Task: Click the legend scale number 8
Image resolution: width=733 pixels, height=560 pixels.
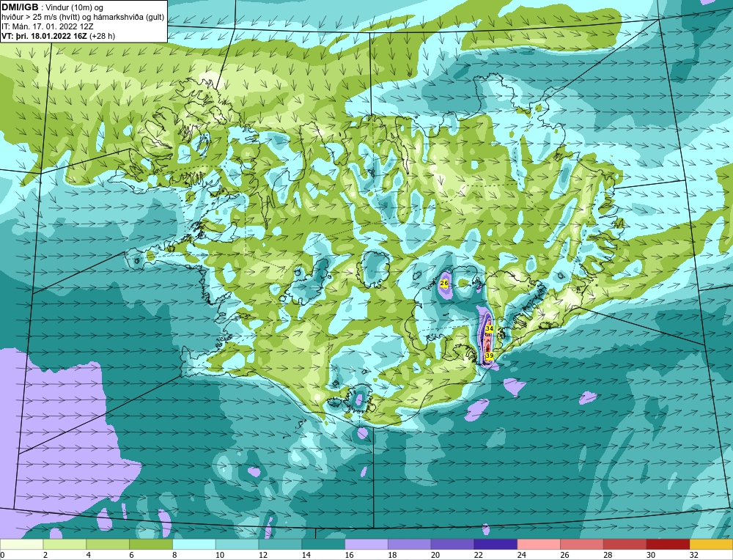Action: (x=175, y=555)
